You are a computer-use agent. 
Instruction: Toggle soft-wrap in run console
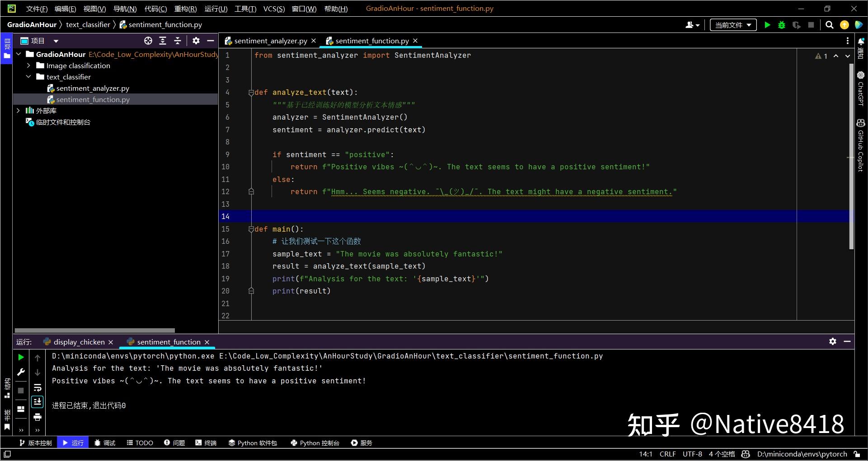tap(38, 387)
